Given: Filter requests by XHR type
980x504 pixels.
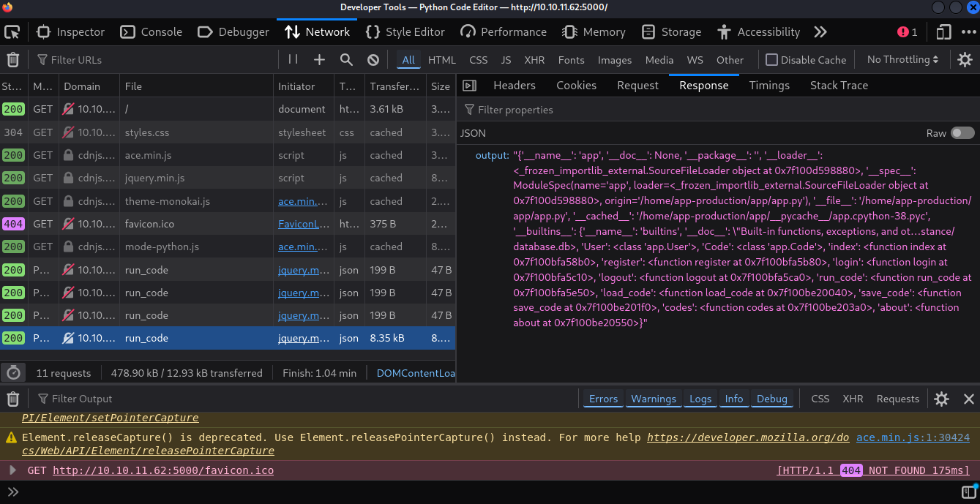Looking at the screenshot, I should click(x=534, y=60).
